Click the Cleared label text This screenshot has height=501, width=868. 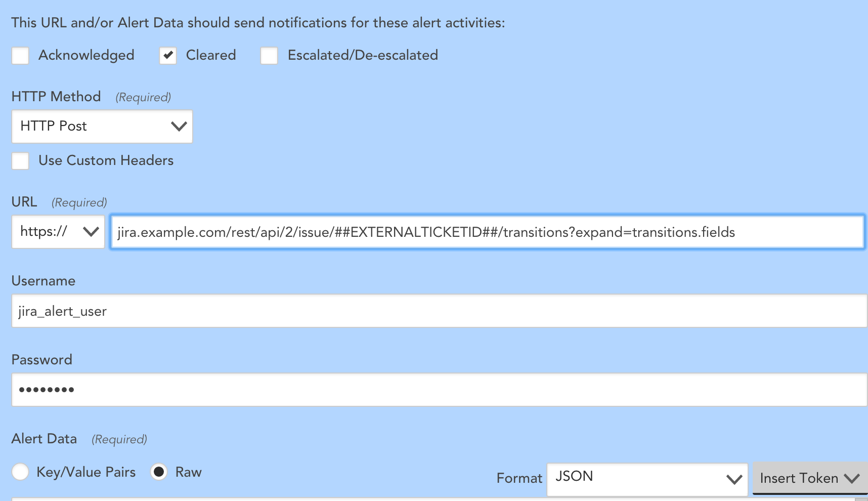[211, 55]
